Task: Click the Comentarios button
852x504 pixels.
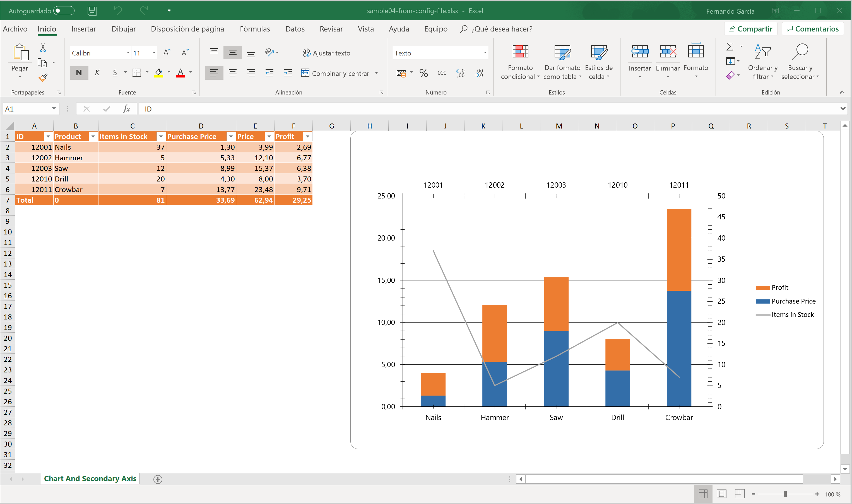Action: (x=812, y=29)
